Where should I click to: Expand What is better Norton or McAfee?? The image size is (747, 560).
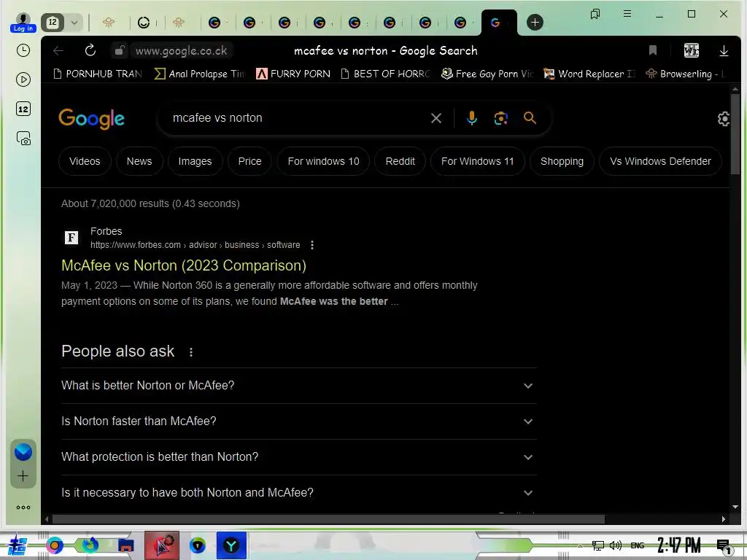point(298,386)
